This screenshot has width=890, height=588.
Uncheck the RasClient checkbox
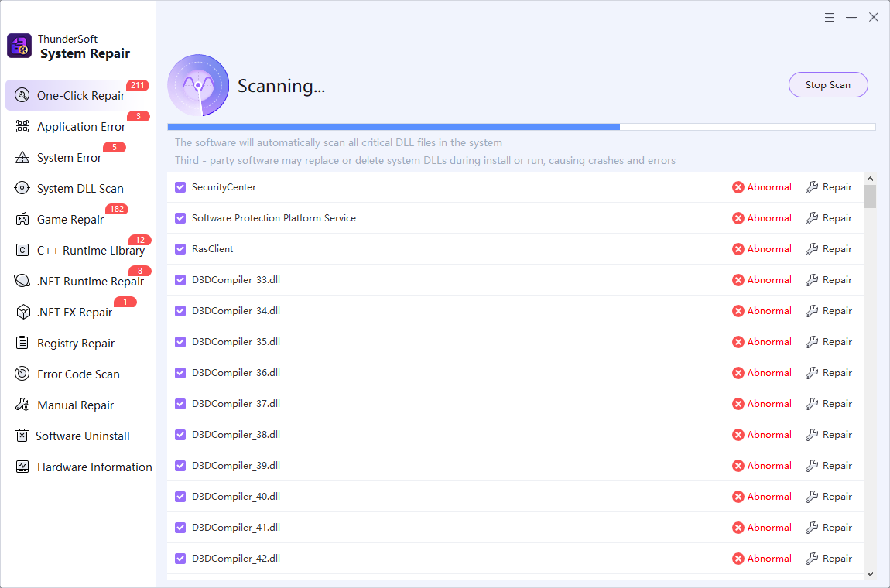(x=180, y=249)
